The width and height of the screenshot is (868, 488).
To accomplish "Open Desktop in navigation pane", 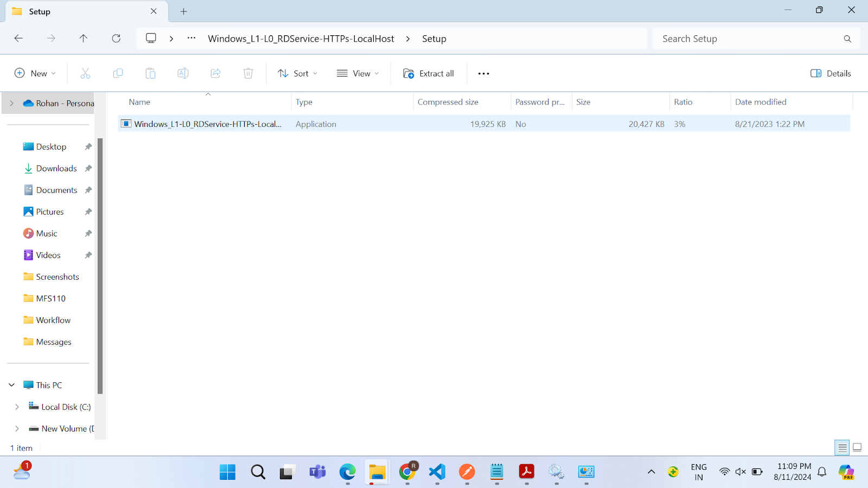I will tap(51, 146).
